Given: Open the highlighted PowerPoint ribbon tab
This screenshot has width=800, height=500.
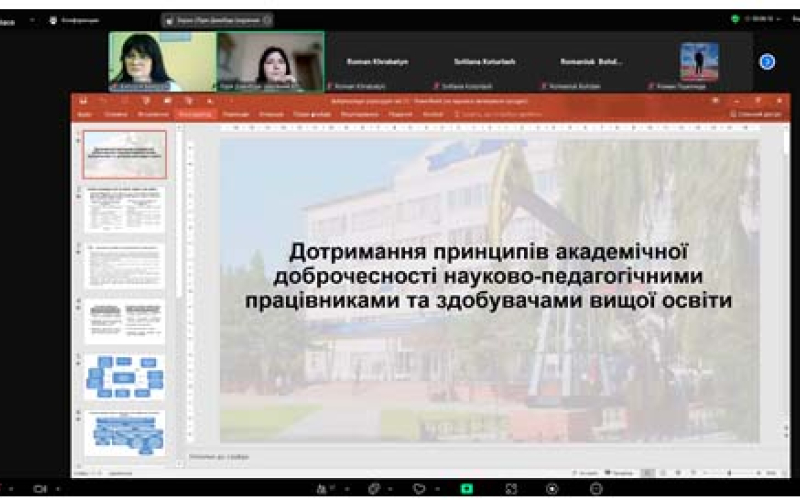Looking at the screenshot, I should [x=195, y=114].
